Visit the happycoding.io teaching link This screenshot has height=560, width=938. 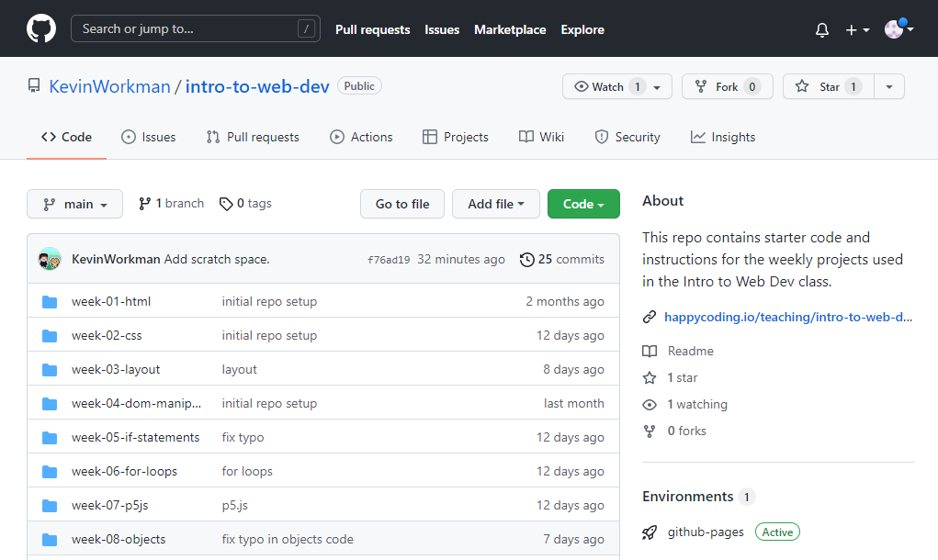pyautogui.click(x=788, y=317)
